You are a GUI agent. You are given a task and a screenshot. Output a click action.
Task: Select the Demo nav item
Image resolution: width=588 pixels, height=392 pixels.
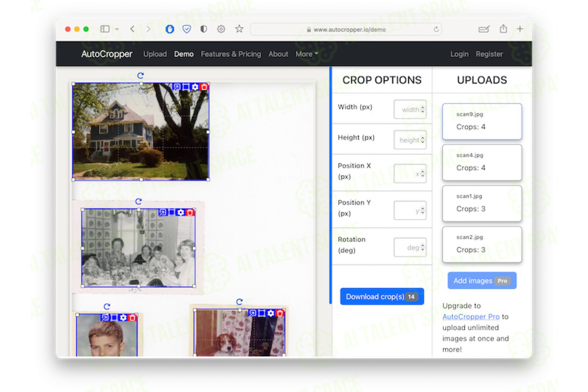(x=184, y=54)
